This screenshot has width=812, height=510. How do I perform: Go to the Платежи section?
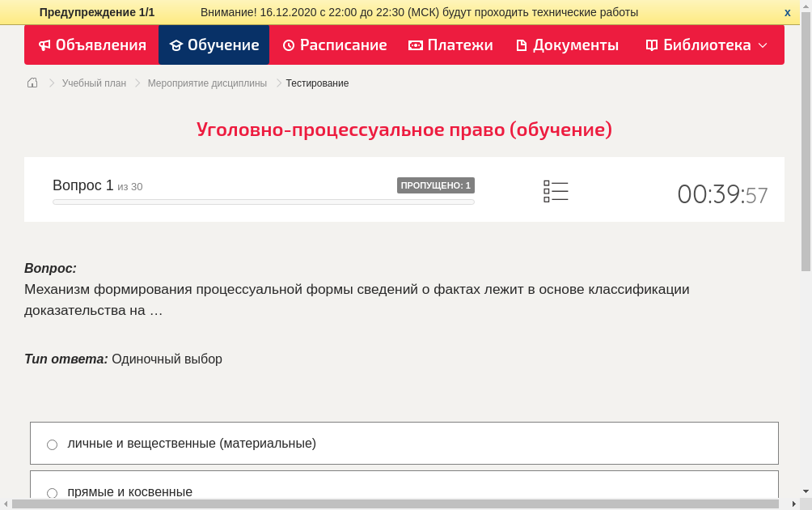pyautogui.click(x=459, y=45)
